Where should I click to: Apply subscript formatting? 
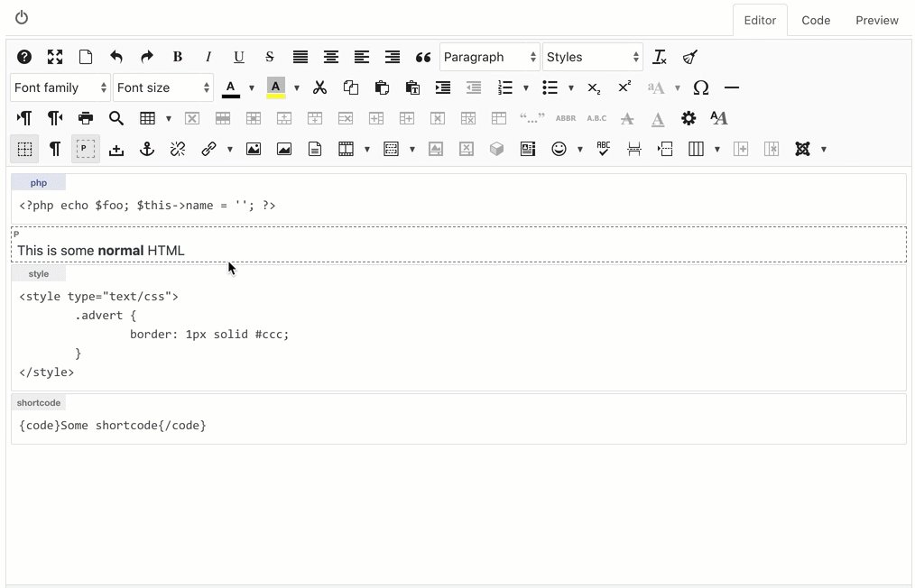594,87
